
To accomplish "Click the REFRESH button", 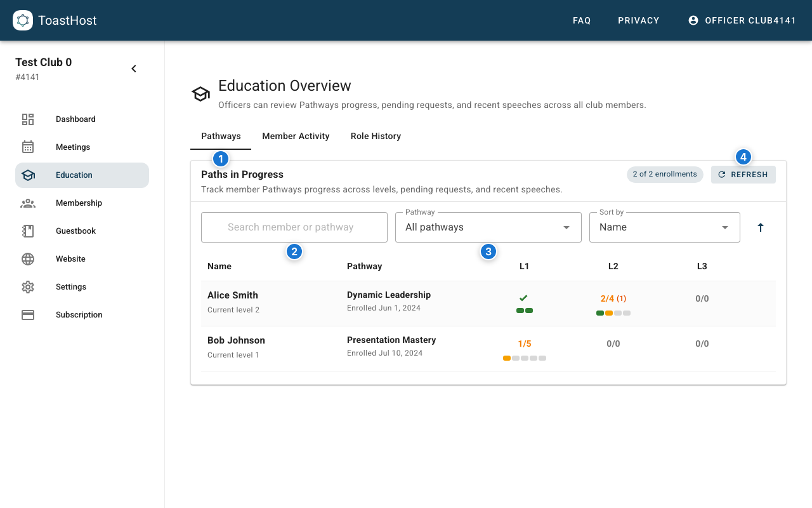I will (x=743, y=175).
